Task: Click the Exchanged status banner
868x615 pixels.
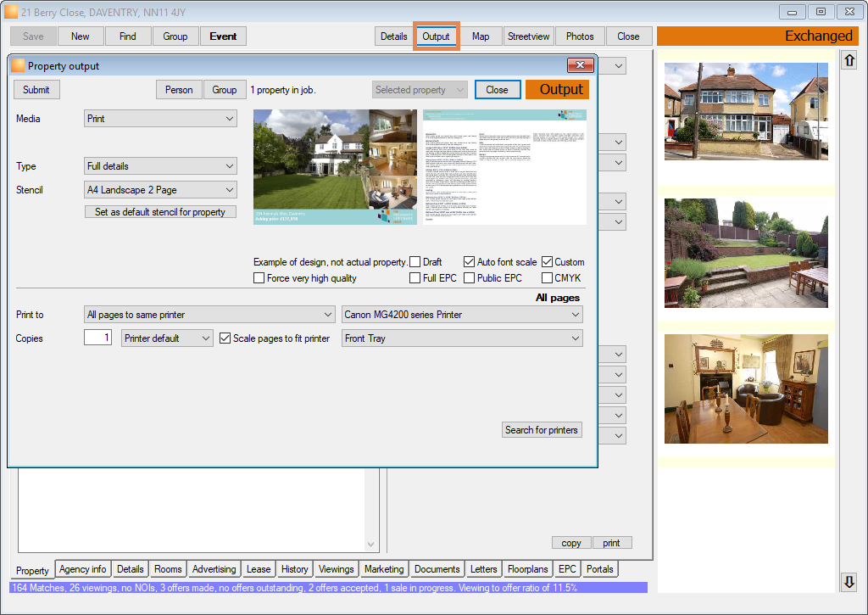Action: [x=757, y=36]
